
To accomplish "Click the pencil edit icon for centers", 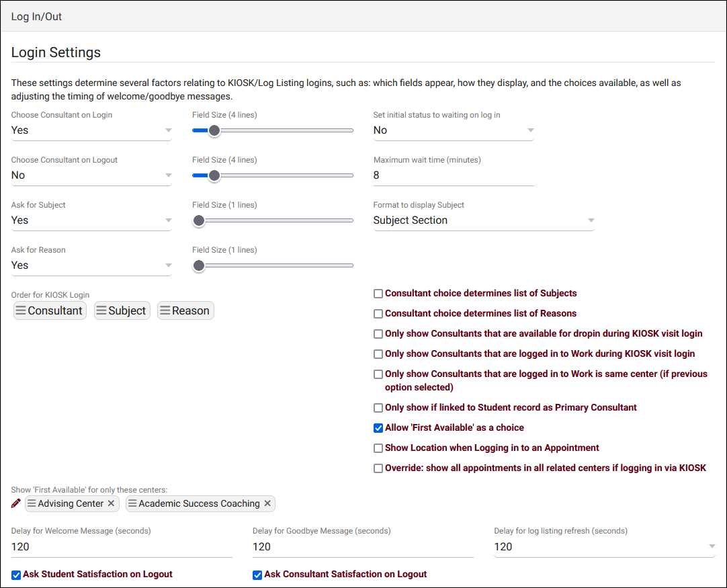I will 16,503.
